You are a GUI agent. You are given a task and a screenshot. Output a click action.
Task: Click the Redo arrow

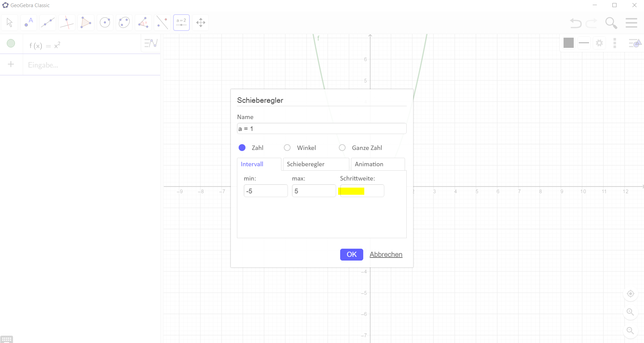click(591, 23)
